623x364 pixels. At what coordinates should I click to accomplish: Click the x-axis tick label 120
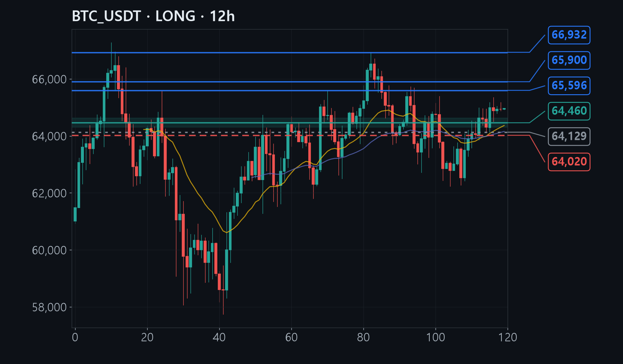tap(508, 338)
